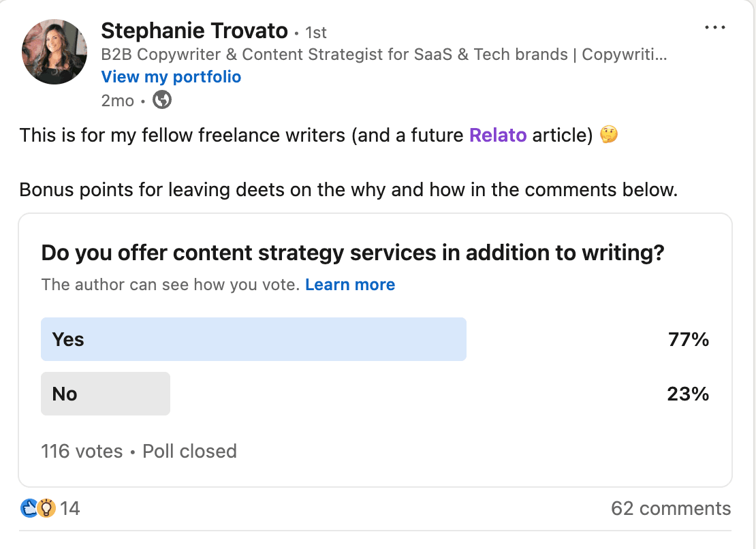Open the Relato company mention
The width and height of the screenshot is (756, 549).
[x=498, y=135]
